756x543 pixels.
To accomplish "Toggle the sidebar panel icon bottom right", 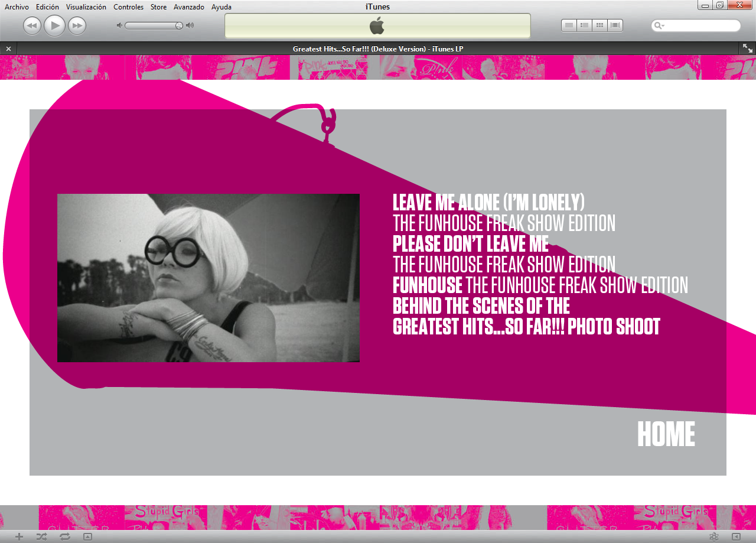I will pyautogui.click(x=736, y=537).
